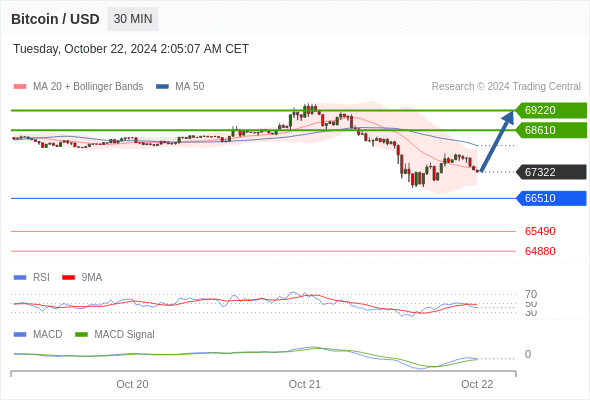Image resolution: width=590 pixels, height=400 pixels.
Task: Click the Oct 22 date marker
Action: (477, 384)
